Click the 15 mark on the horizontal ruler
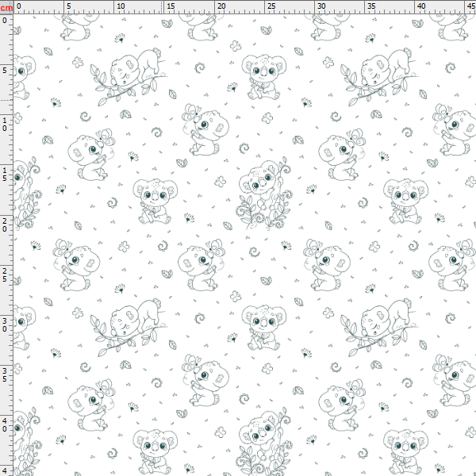Viewport: 476px width, 476px height. [x=171, y=6]
